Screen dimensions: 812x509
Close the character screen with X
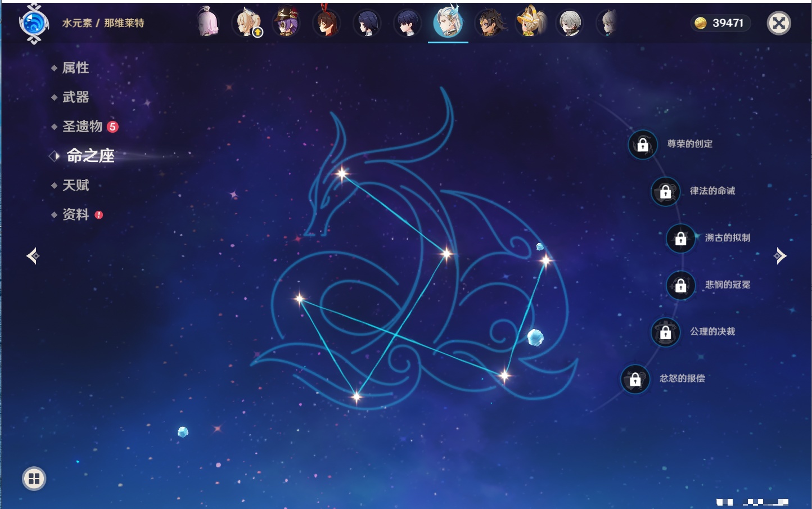pos(779,23)
